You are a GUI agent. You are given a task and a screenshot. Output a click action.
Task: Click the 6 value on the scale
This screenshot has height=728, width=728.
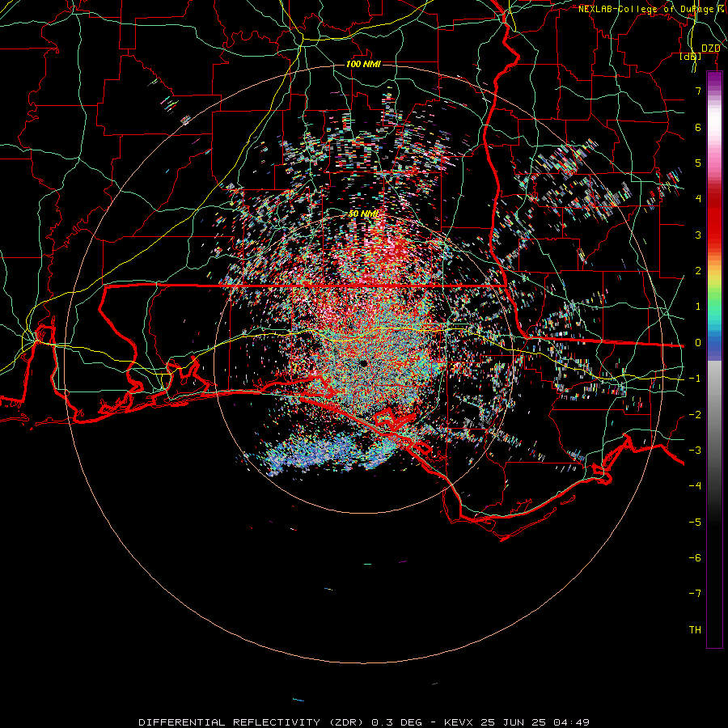point(698,127)
